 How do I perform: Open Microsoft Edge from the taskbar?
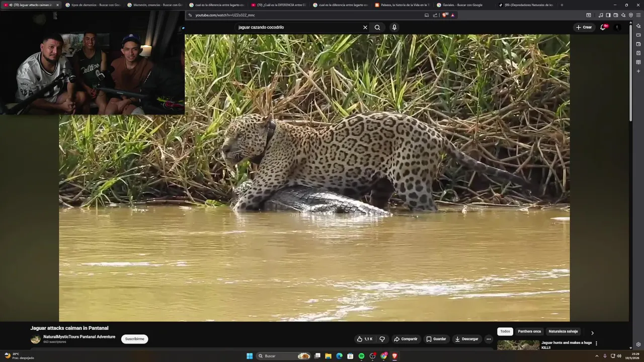[x=339, y=356]
